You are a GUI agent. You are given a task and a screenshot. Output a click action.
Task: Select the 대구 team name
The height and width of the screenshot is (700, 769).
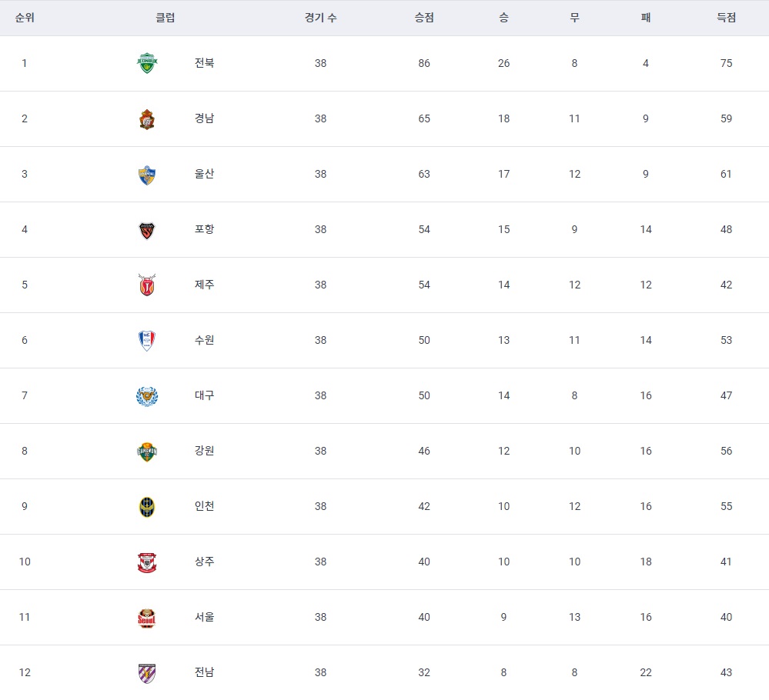coord(204,395)
